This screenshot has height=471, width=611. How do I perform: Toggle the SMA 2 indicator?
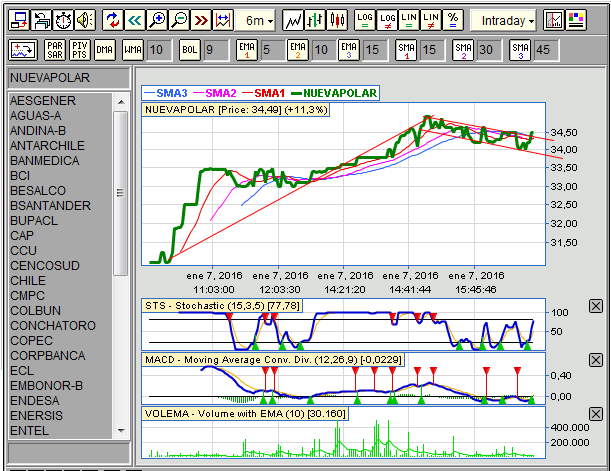click(x=463, y=50)
